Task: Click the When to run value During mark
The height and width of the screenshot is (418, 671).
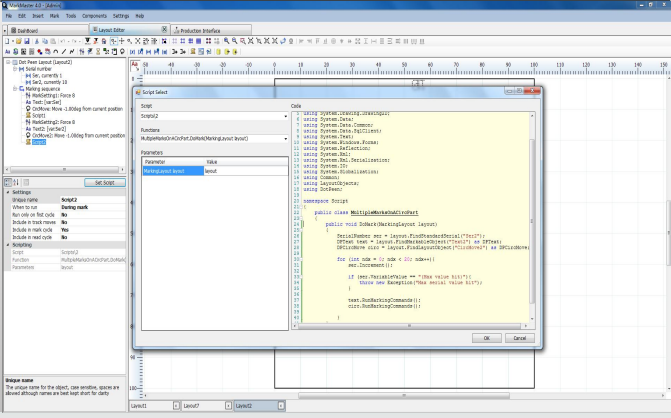Action: tap(93, 207)
